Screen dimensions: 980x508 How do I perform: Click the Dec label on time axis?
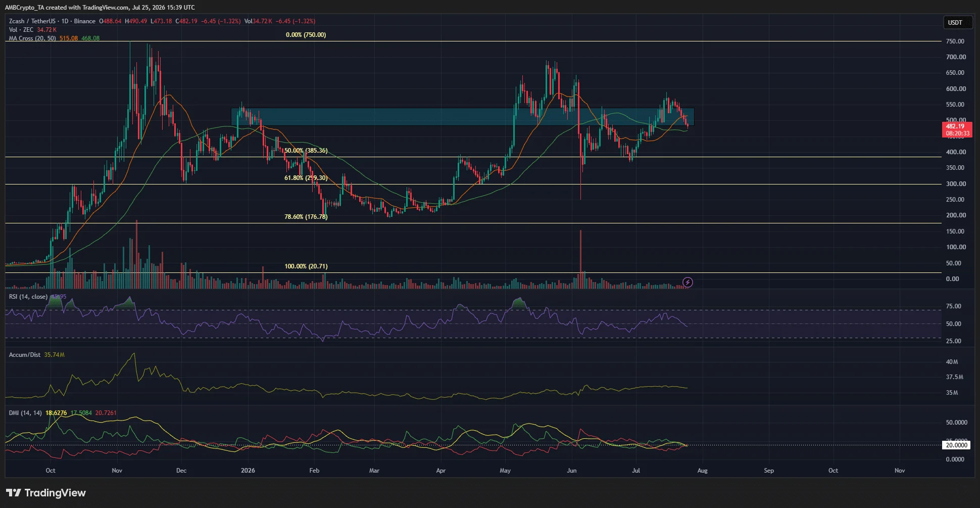181,471
